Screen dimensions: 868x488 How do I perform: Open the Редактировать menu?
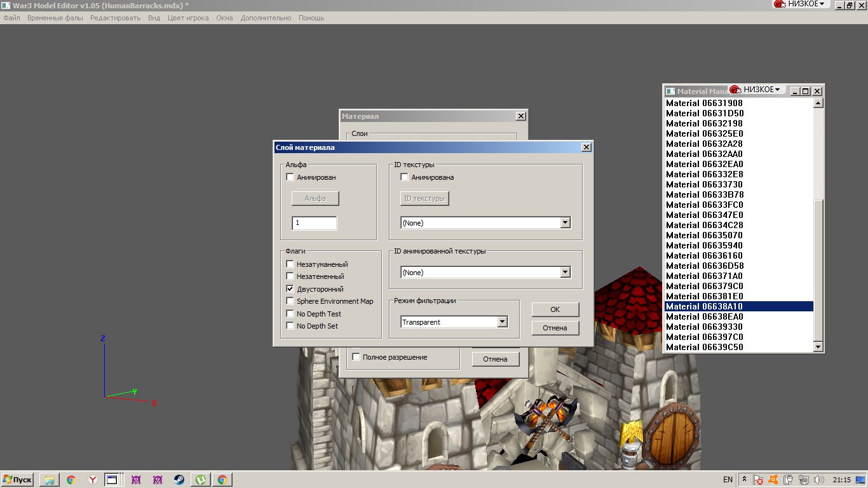(x=116, y=18)
